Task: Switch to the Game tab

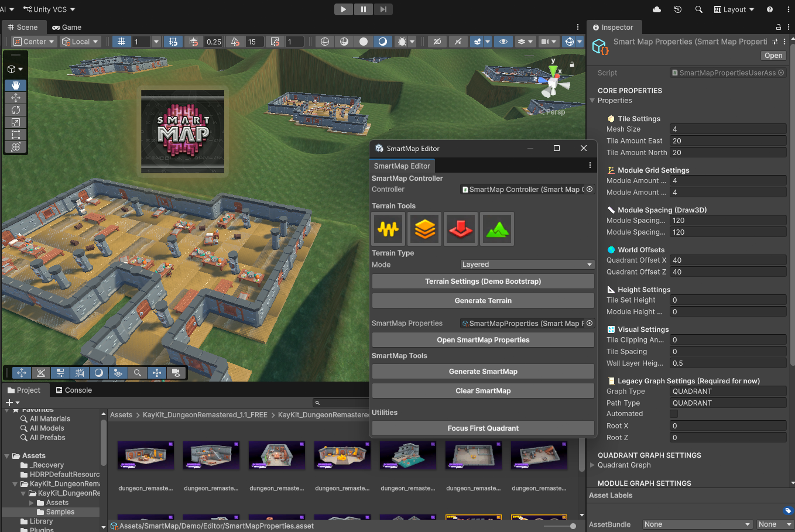Action: click(x=67, y=28)
